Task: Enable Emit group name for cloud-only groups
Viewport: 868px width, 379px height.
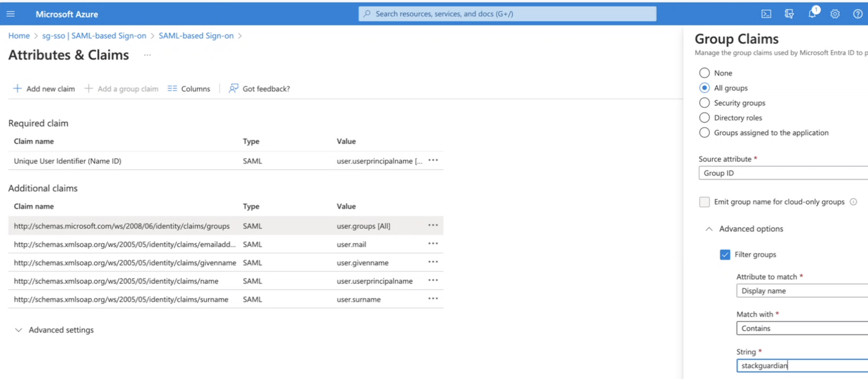Action: [x=704, y=202]
